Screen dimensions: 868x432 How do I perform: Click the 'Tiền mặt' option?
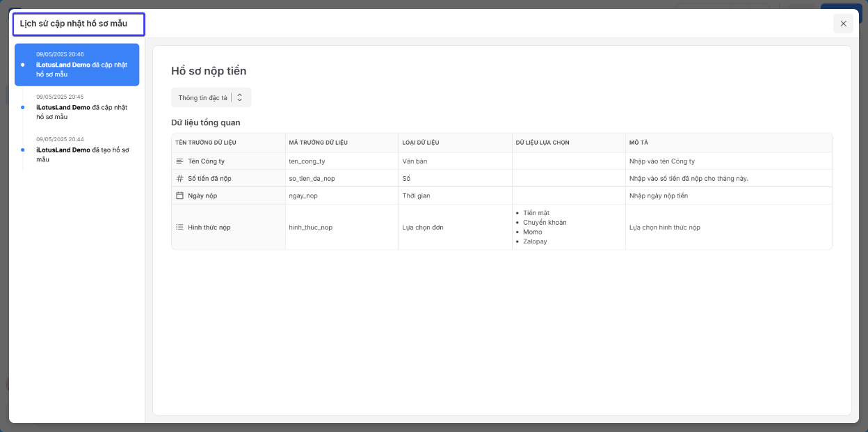click(x=536, y=213)
